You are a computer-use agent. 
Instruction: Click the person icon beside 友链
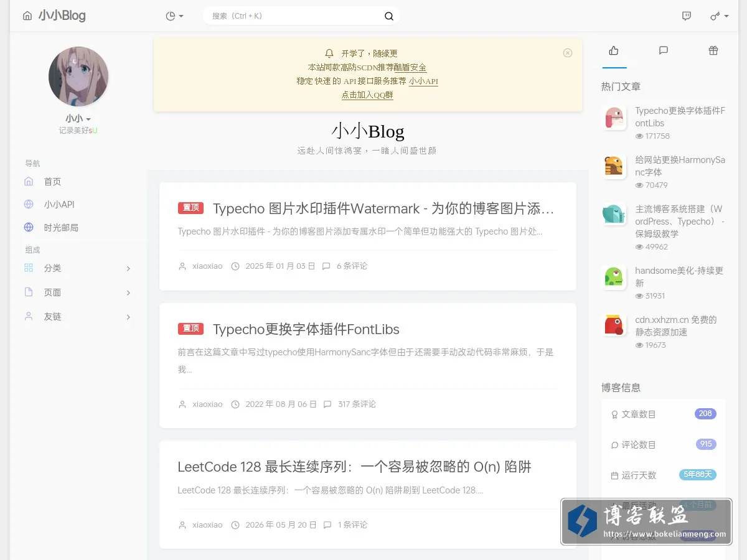[x=29, y=316]
